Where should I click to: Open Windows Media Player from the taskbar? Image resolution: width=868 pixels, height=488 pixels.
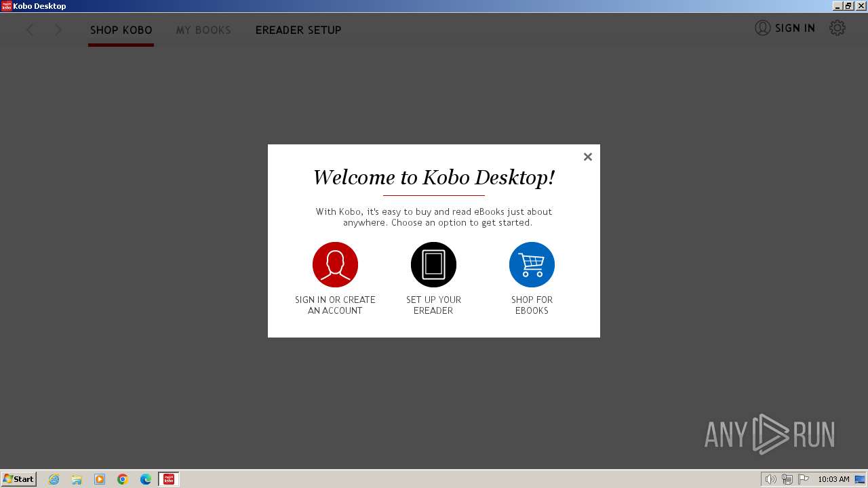coord(100,479)
